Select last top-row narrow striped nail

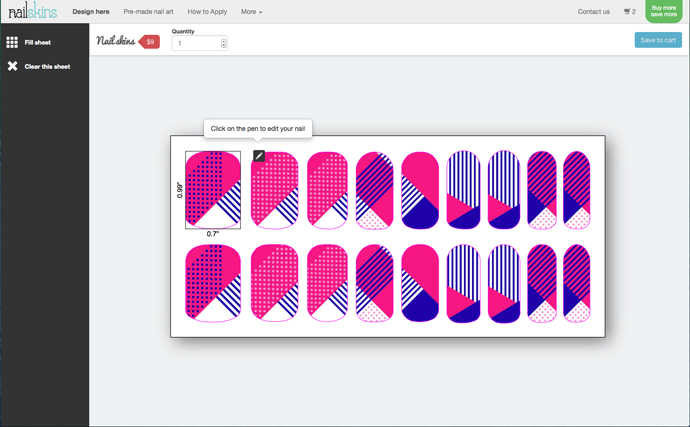576,190
